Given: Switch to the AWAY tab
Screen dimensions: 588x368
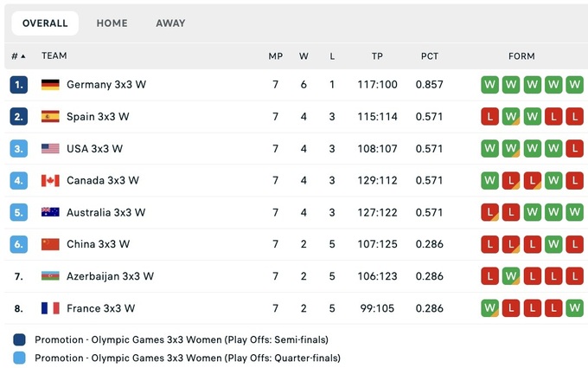Looking at the screenshot, I should 170,23.
